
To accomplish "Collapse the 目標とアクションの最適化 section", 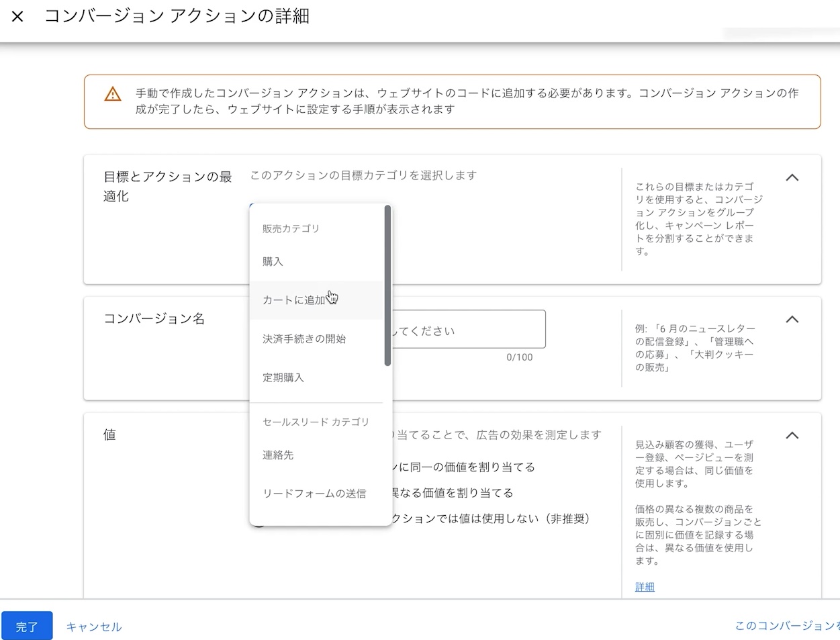I will click(x=792, y=178).
